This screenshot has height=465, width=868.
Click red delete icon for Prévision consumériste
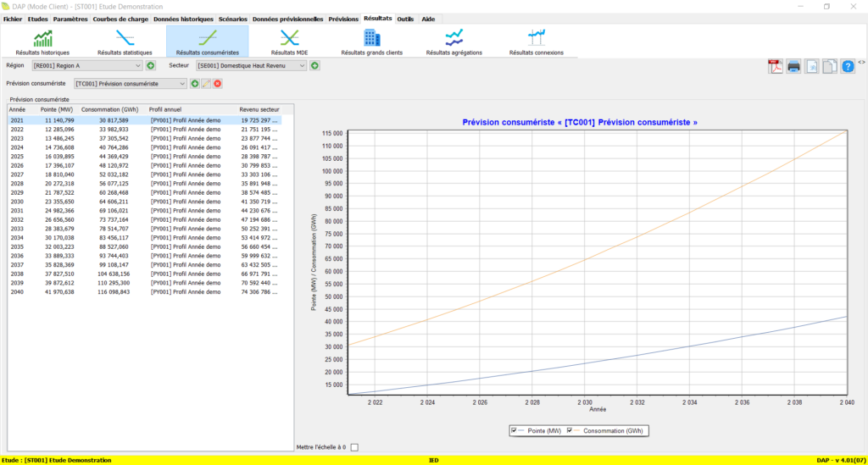(x=218, y=84)
